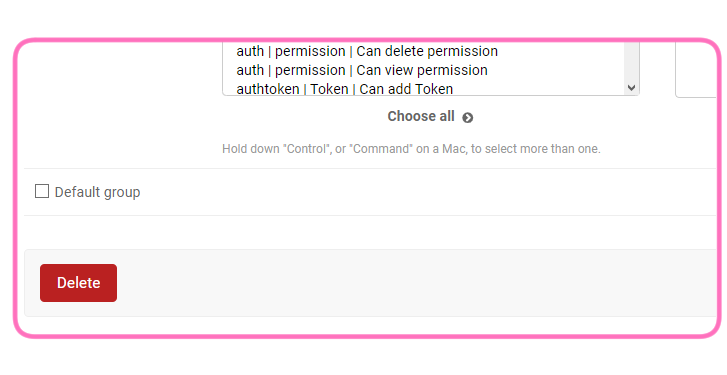This screenshot has height=375, width=727.
Task: Click the 'Can delete permission' text
Action: [x=427, y=51]
